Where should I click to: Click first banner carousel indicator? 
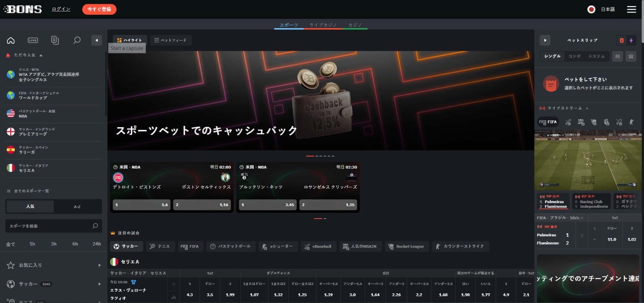pyautogui.click(x=310, y=156)
